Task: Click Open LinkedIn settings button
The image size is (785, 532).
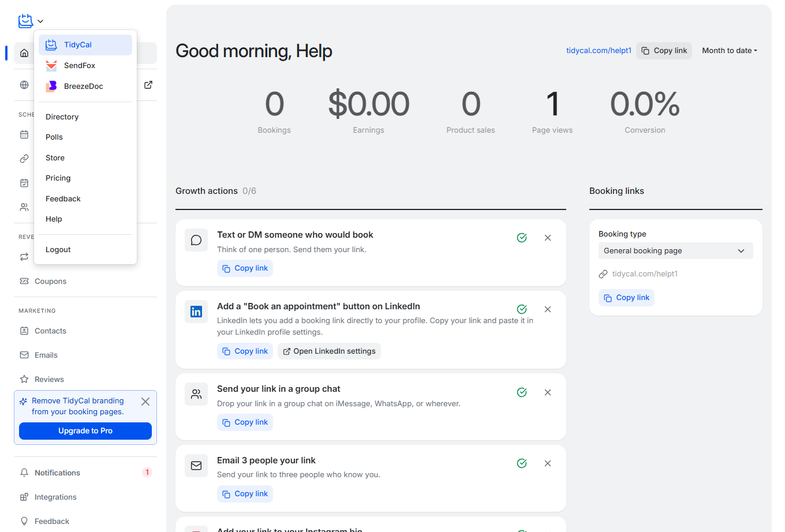Action: point(329,351)
